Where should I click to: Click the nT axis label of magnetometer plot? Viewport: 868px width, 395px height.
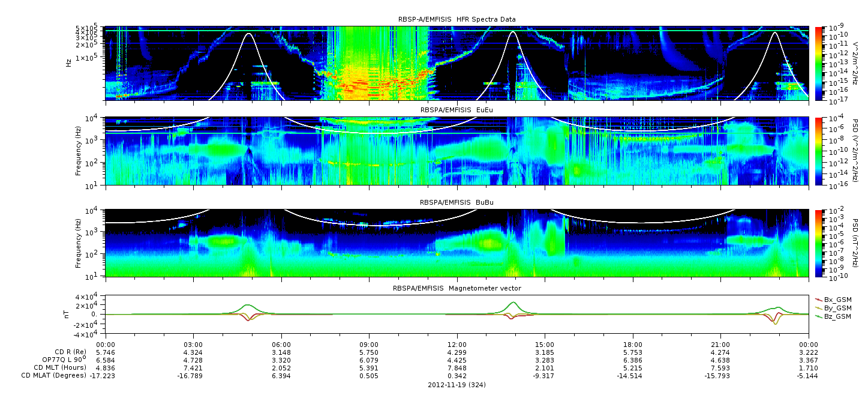tap(68, 315)
